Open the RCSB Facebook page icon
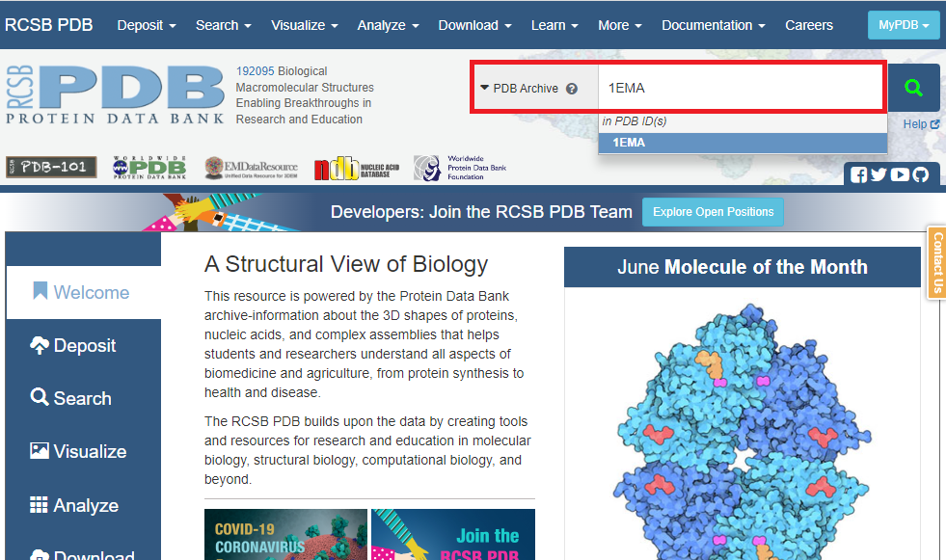 (x=858, y=174)
